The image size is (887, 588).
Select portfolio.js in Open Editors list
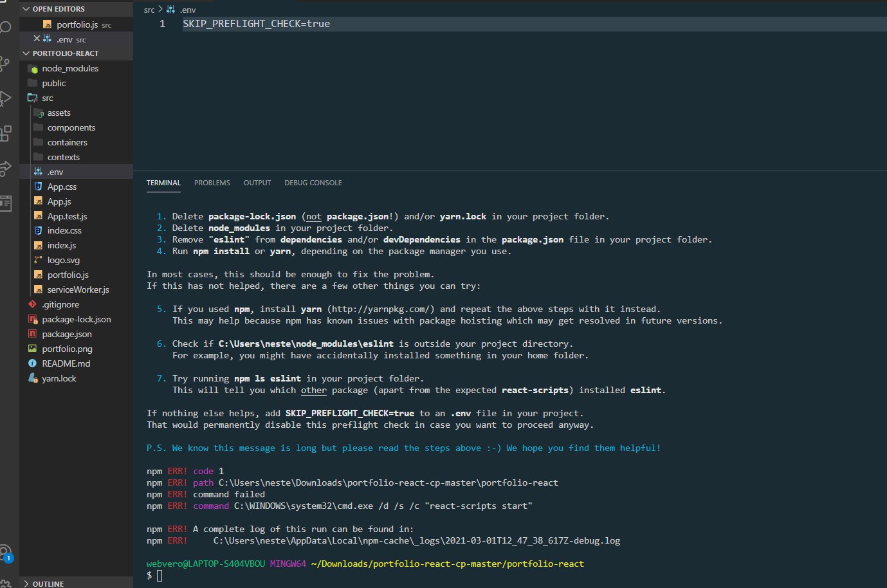(76, 24)
